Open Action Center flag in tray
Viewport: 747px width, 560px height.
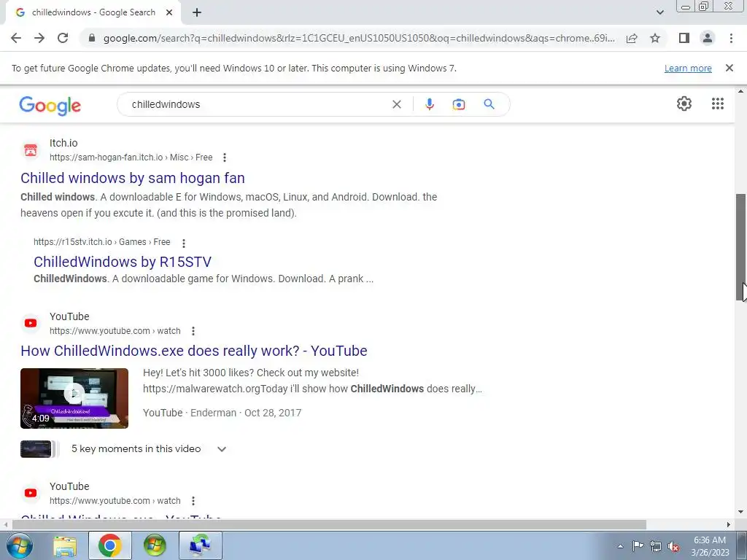[638, 546]
